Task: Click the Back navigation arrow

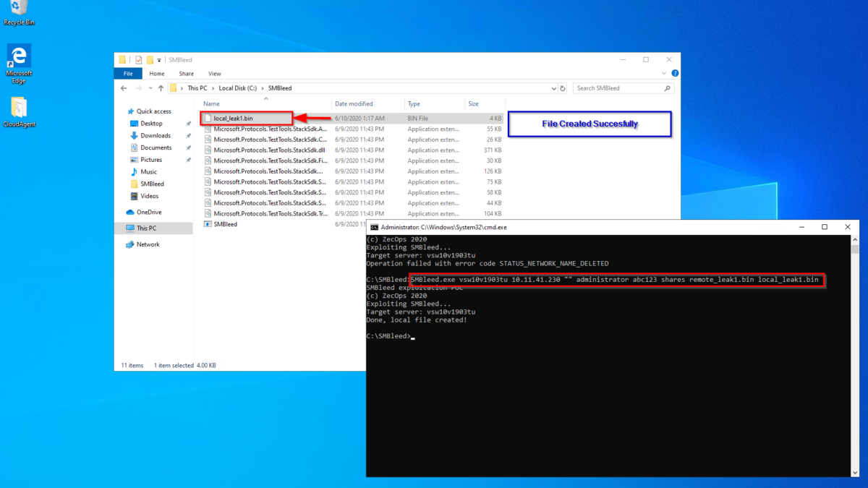Action: pos(123,87)
